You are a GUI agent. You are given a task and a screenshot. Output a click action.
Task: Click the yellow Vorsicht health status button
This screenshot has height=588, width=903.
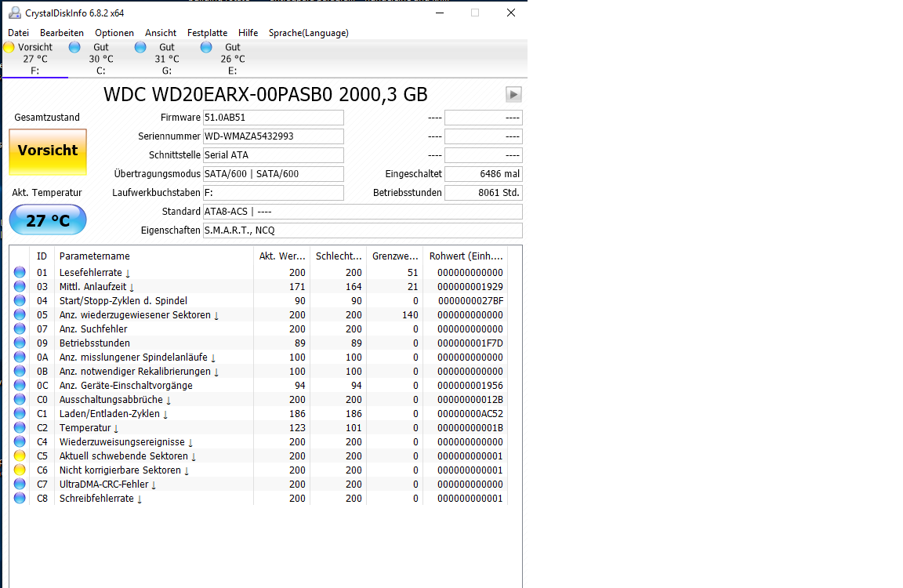pos(48,151)
